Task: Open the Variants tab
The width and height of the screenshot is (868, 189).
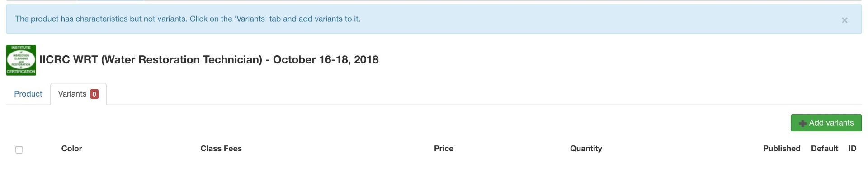Action: [x=72, y=94]
